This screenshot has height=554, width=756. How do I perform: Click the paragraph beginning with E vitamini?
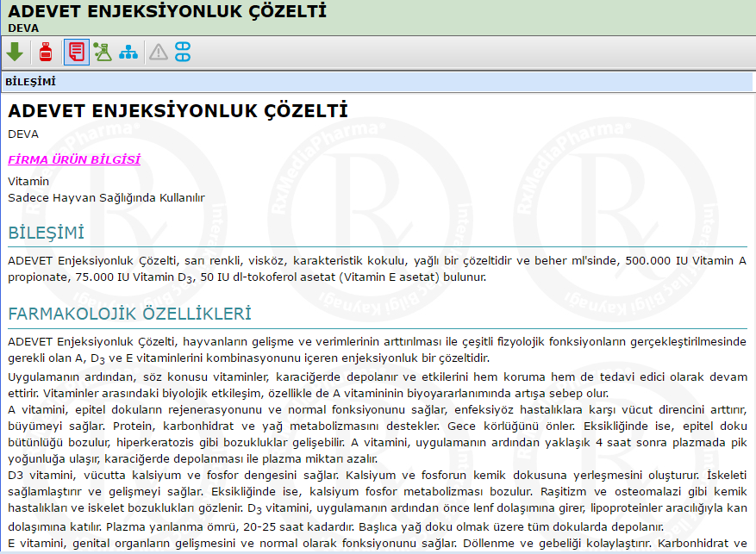tap(378, 544)
